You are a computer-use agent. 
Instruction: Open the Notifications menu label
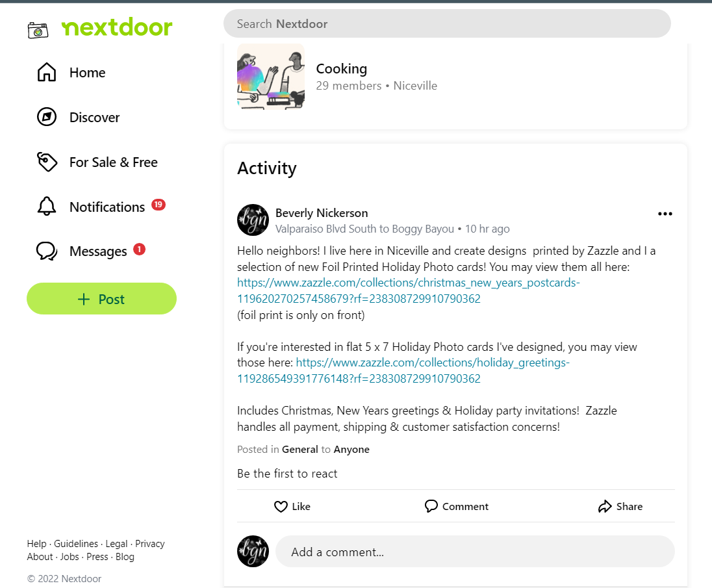tap(107, 207)
